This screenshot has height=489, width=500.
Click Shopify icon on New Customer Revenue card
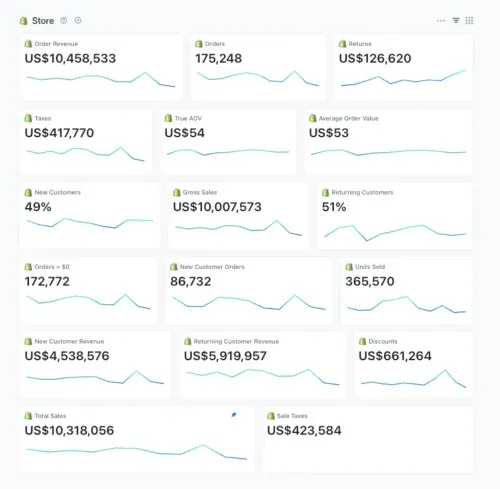[x=28, y=341]
